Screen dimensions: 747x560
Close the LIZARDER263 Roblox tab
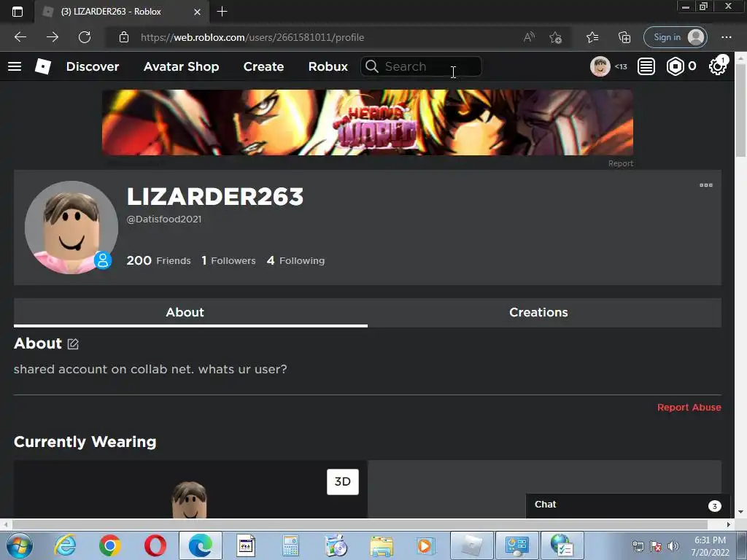coord(197,12)
